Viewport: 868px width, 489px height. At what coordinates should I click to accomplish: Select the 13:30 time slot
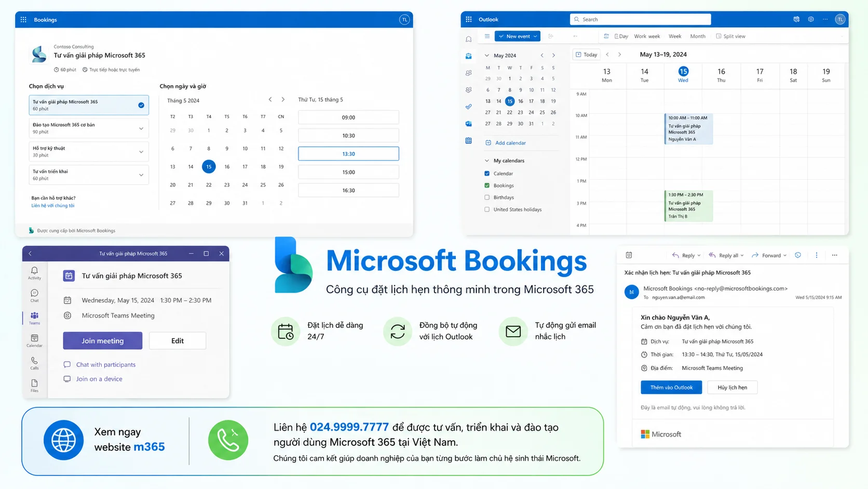[349, 154]
